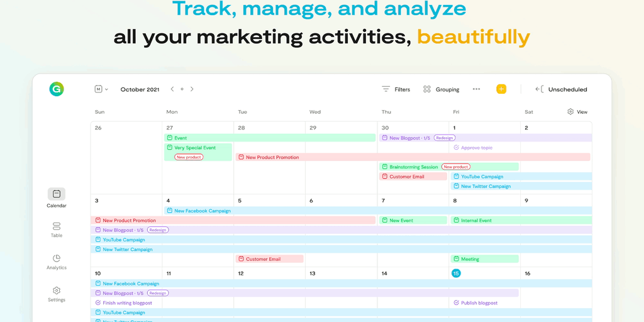Open the Filters menu
Image resolution: width=644 pixels, height=322 pixels.
[x=396, y=89]
